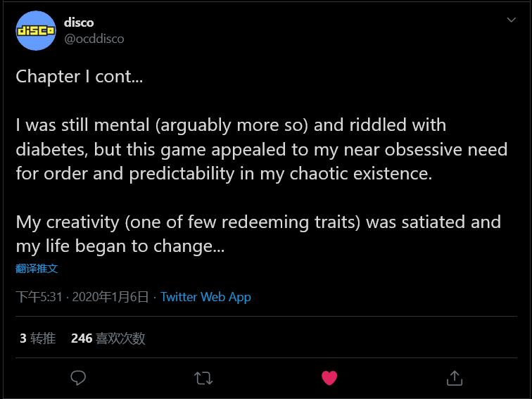Click the @ocddisco handle
The width and height of the screenshot is (532, 399).
pyautogui.click(x=94, y=39)
